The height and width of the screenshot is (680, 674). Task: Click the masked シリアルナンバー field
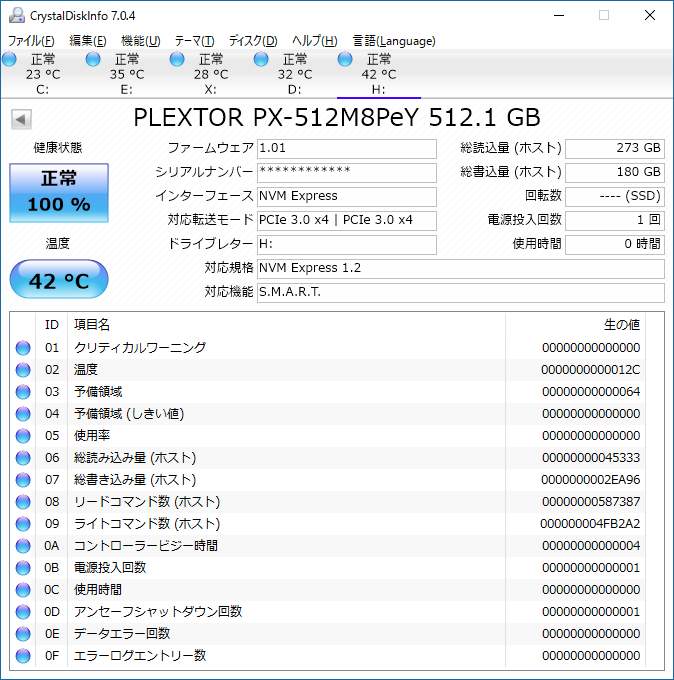point(347,172)
